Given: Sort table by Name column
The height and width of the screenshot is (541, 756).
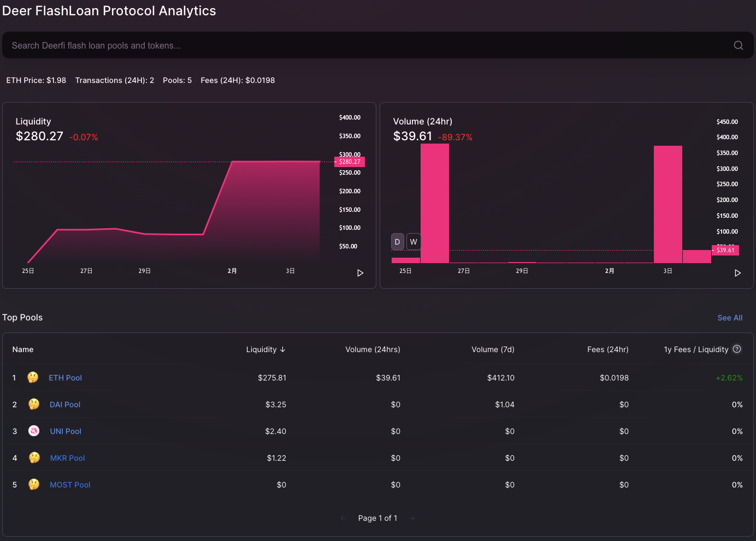Looking at the screenshot, I should click(x=23, y=349).
